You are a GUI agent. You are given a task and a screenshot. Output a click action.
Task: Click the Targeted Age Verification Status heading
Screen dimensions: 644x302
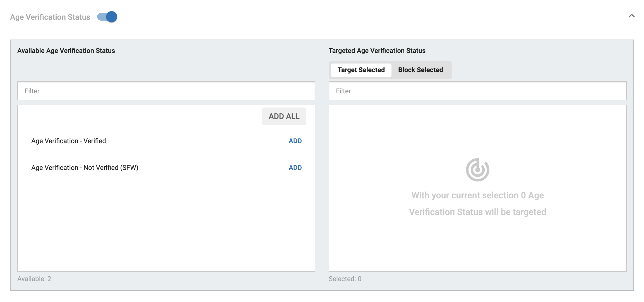pos(377,51)
